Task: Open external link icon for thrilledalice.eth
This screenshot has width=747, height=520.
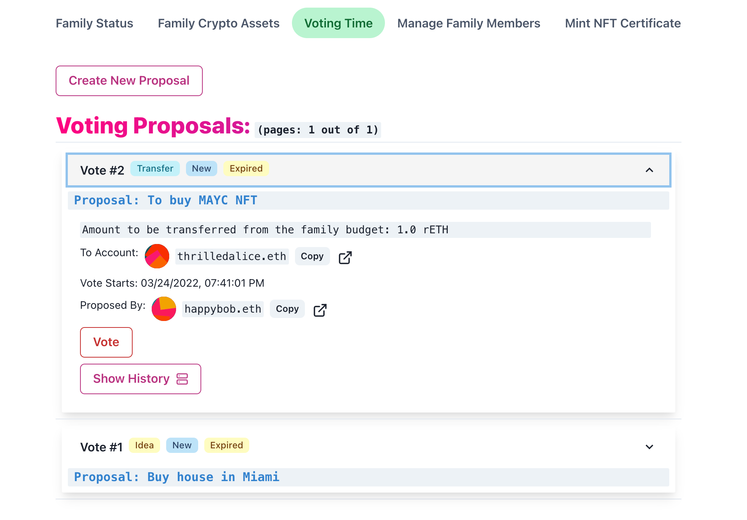Action: (345, 258)
